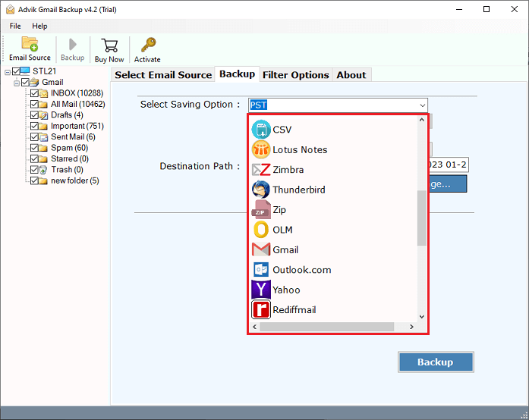The height and width of the screenshot is (420, 529).
Task: Click the Spam folder icon
Action: tap(43, 148)
